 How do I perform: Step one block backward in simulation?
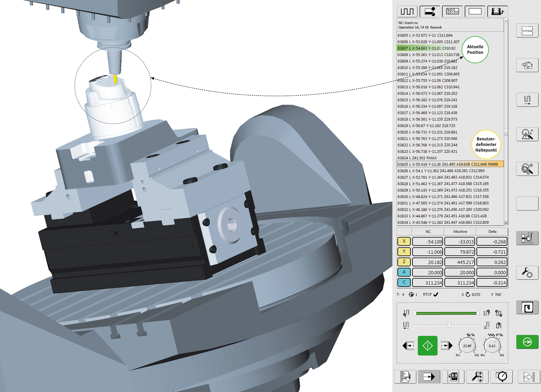click(x=409, y=346)
